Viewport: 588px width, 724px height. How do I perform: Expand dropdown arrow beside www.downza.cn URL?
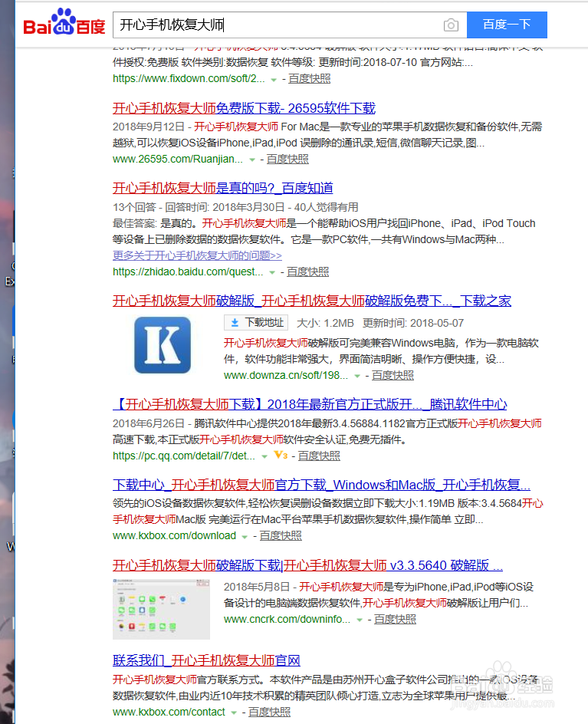(357, 376)
